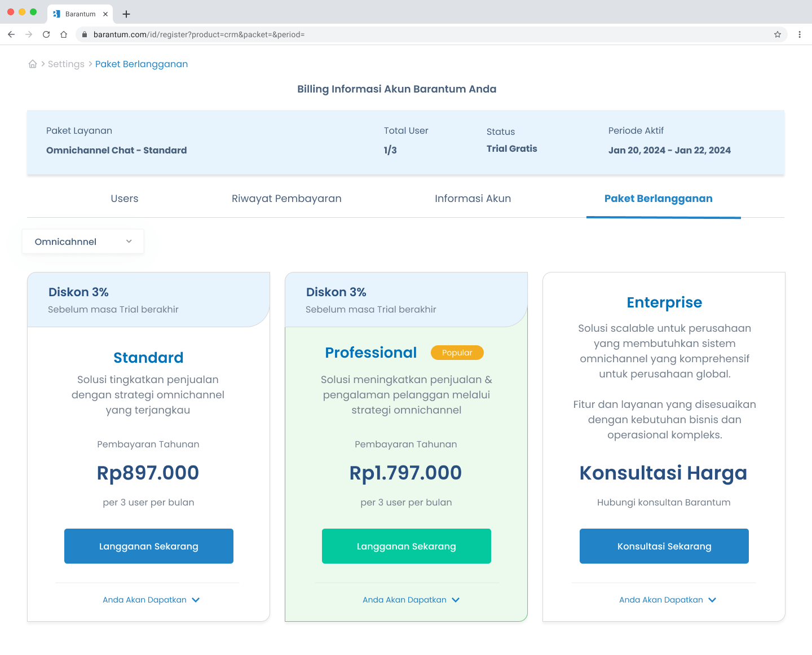
Task: Close the Barantum browser tab
Action: (105, 14)
